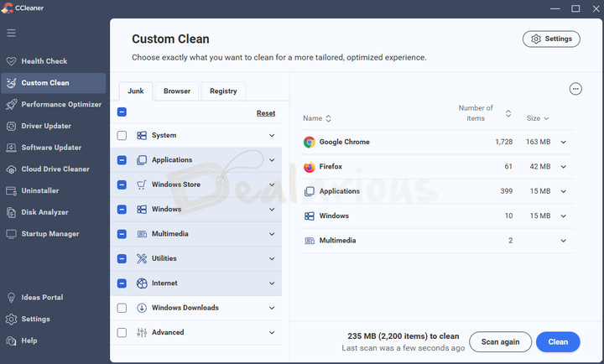Open Health Check from sidebar

tap(44, 61)
